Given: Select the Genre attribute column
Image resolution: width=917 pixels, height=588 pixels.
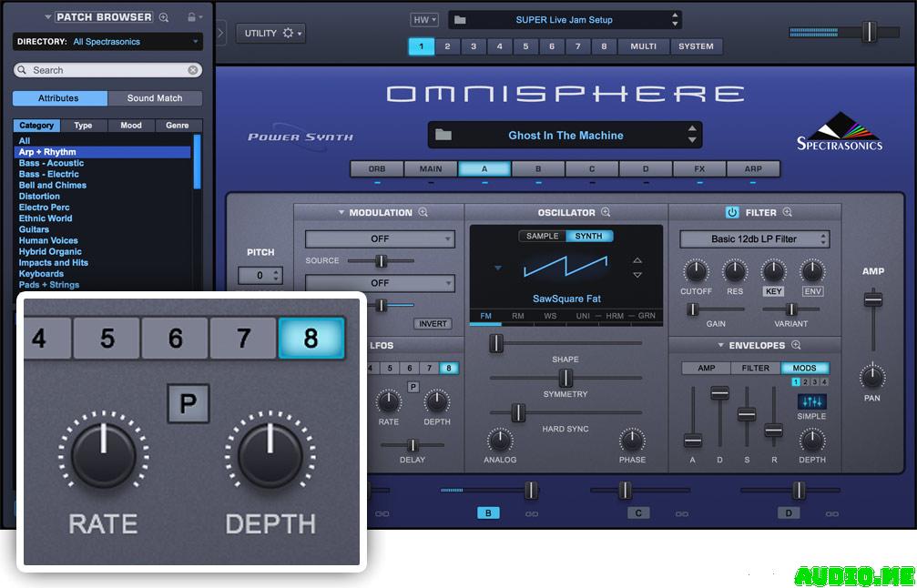Looking at the screenshot, I should (x=178, y=126).
